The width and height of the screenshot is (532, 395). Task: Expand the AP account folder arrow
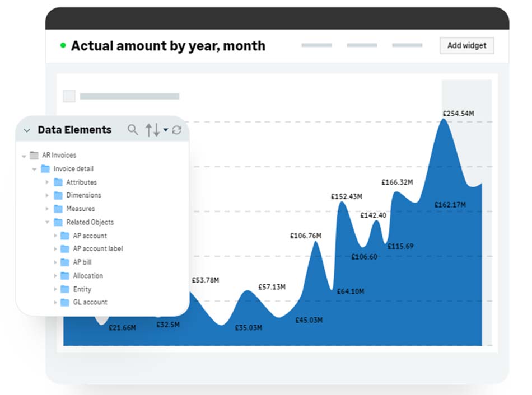pyautogui.click(x=55, y=236)
